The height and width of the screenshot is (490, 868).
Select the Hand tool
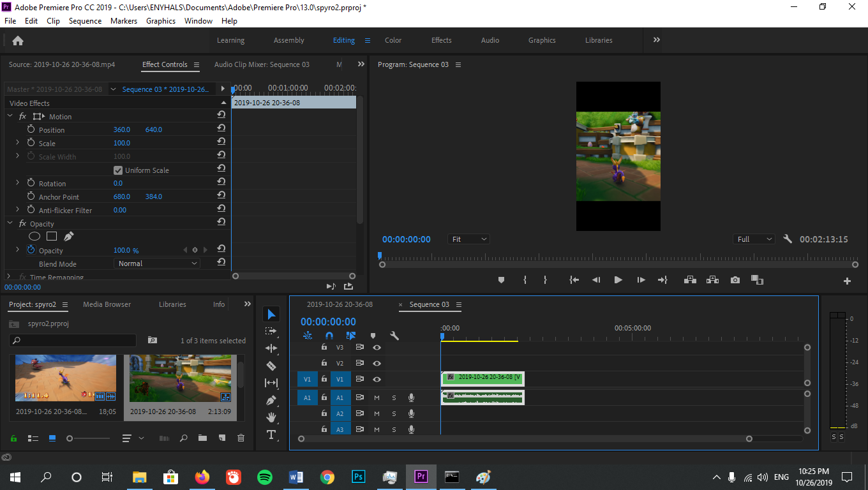pyautogui.click(x=271, y=417)
